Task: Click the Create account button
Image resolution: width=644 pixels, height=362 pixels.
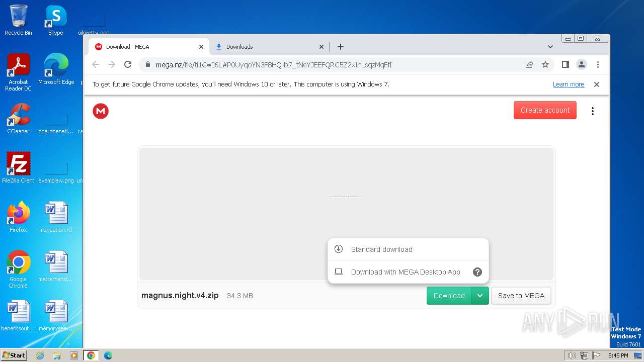Action: pyautogui.click(x=545, y=110)
